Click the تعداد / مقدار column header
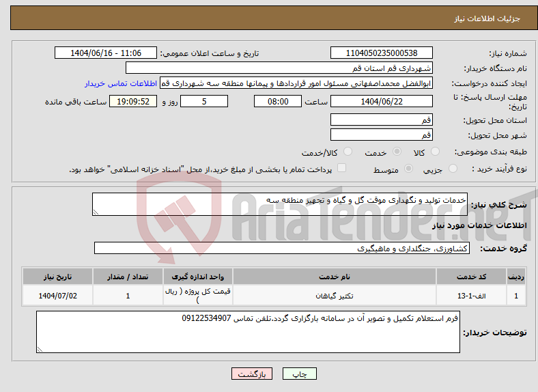The height and width of the screenshot is (392, 538). click(x=128, y=277)
